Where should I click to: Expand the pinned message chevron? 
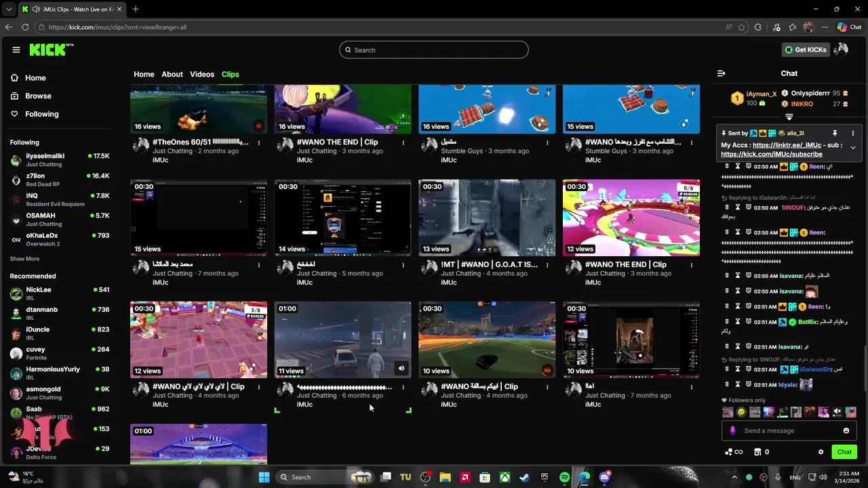click(853, 147)
